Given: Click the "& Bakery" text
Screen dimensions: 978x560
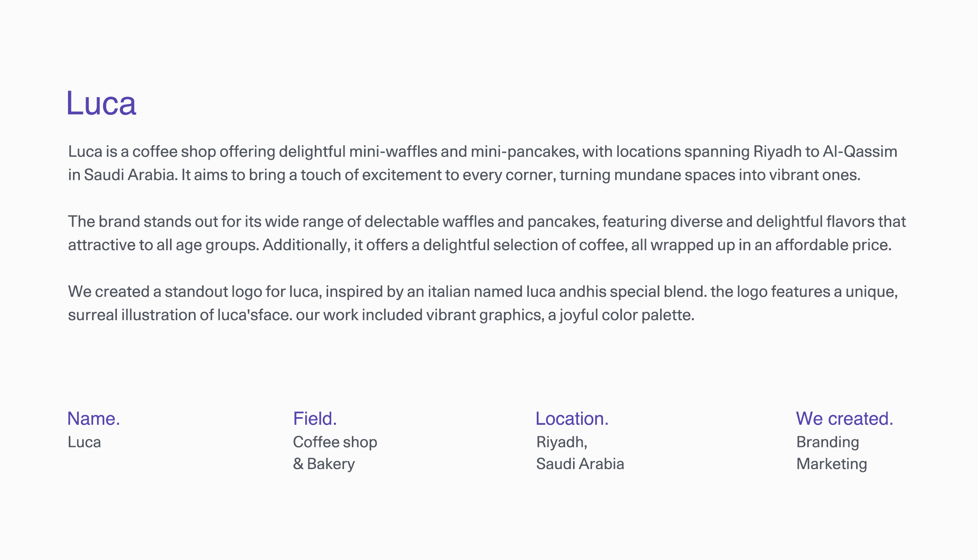Looking at the screenshot, I should (324, 464).
